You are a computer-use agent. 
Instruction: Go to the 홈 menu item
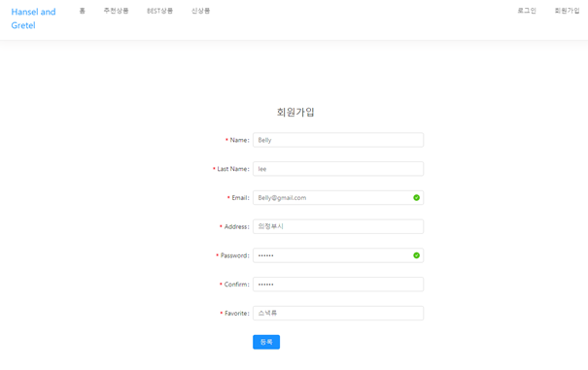(82, 11)
